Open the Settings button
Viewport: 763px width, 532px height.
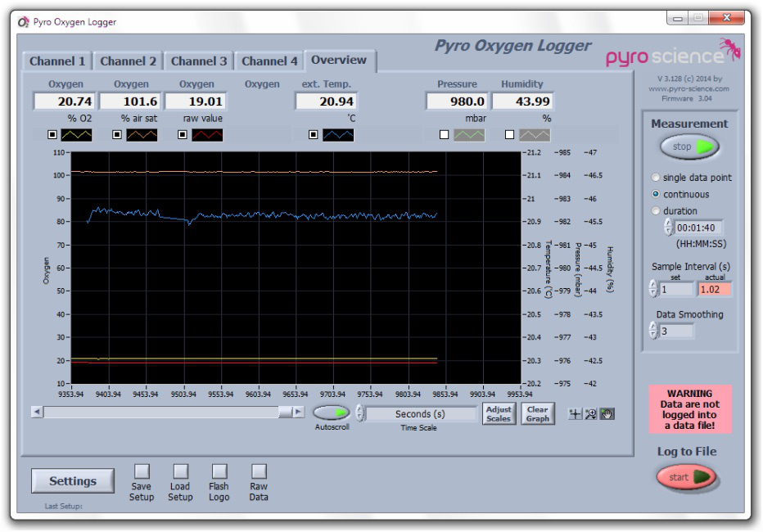(73, 481)
